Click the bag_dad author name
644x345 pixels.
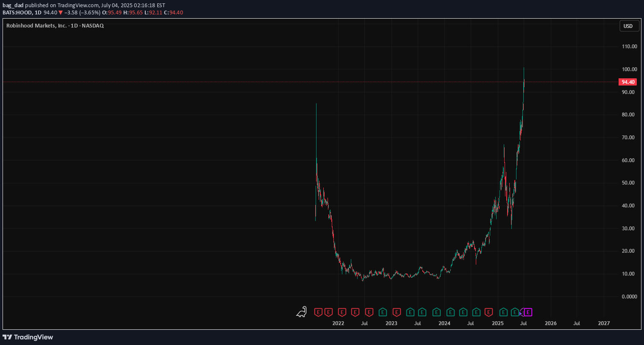13,6
